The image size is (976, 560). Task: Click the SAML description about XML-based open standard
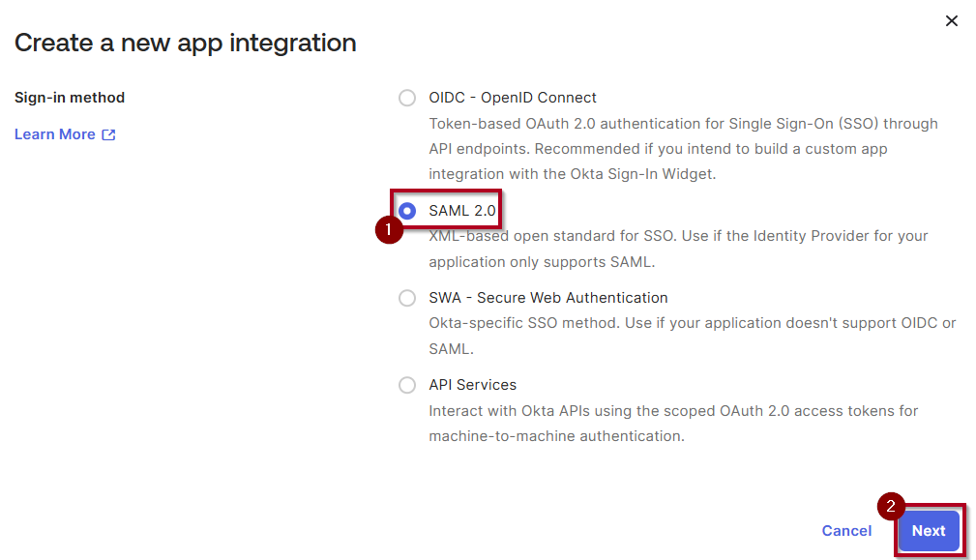tap(677, 235)
